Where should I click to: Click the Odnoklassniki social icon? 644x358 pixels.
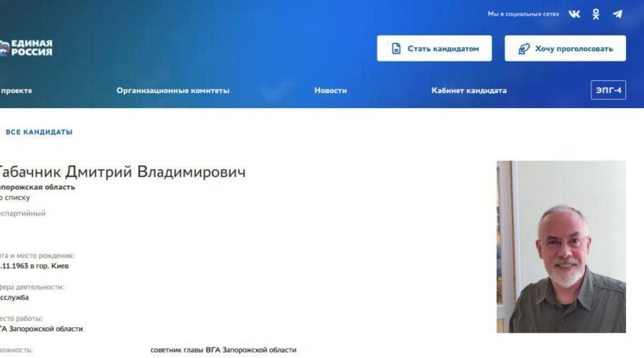coord(595,14)
